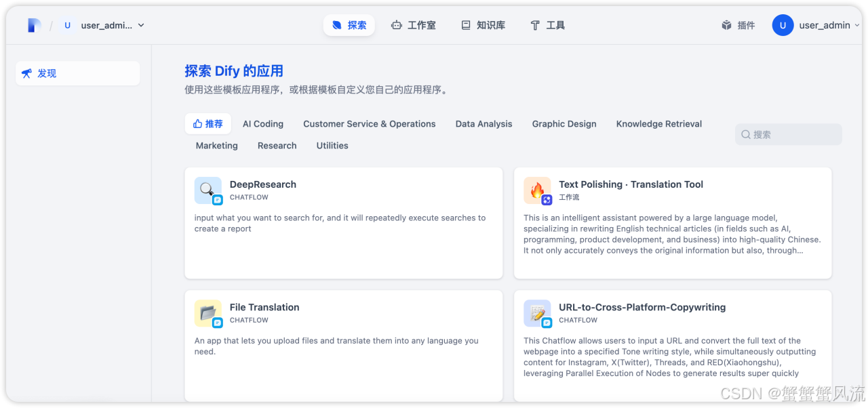Filter apps by Data Analysis

click(484, 124)
